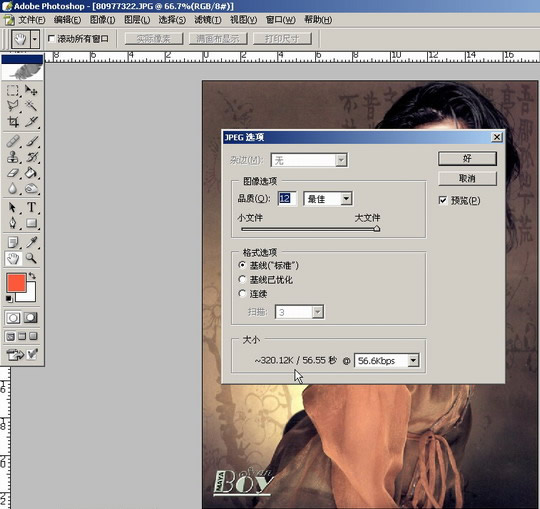
Task: Switch to full screen mode with menu bar
Action: tap(22, 336)
